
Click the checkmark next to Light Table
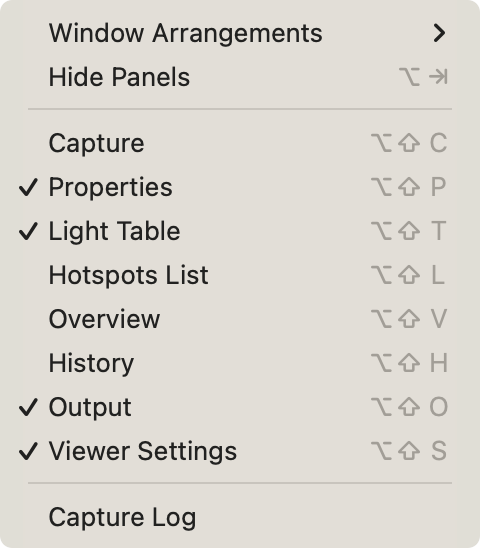tap(28, 231)
